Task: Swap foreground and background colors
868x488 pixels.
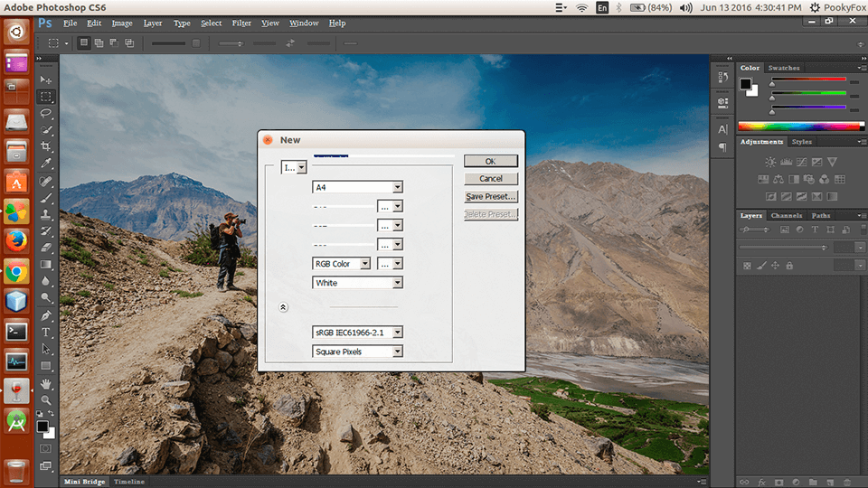Action: point(51,413)
